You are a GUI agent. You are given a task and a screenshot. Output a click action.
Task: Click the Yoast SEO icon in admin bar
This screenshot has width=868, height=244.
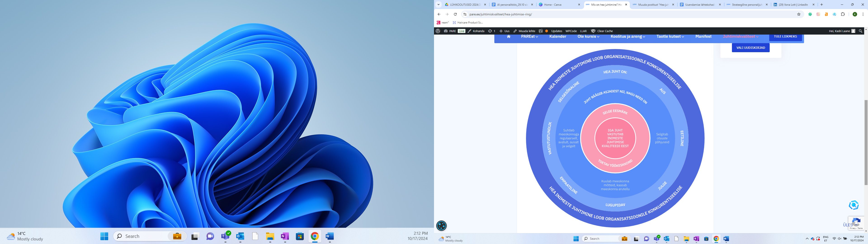[x=540, y=31]
